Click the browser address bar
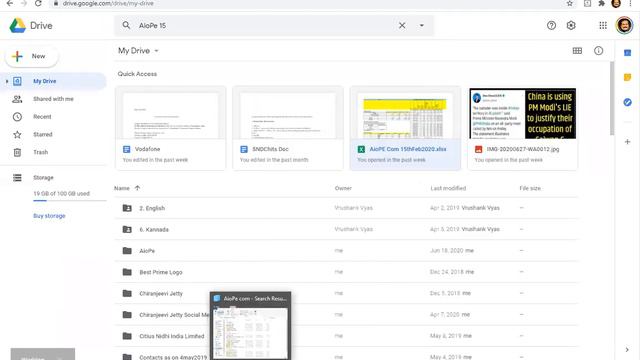The height and width of the screenshot is (360, 640). tap(312, 3)
